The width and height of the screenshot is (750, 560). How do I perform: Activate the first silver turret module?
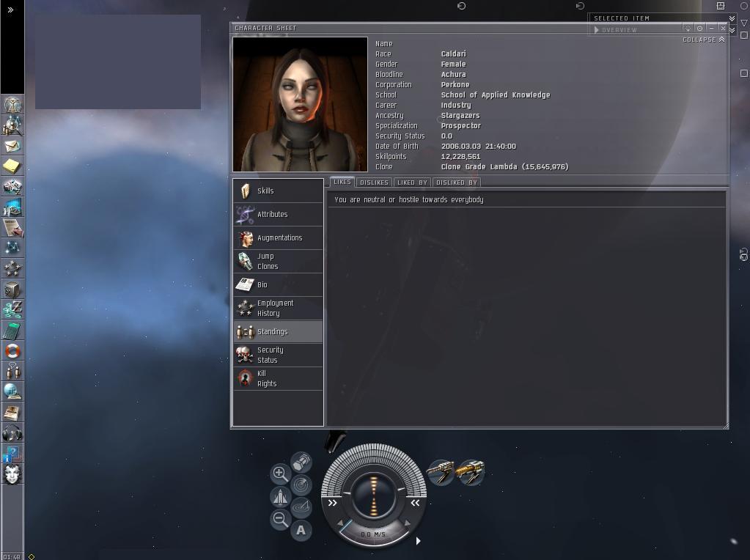click(441, 473)
